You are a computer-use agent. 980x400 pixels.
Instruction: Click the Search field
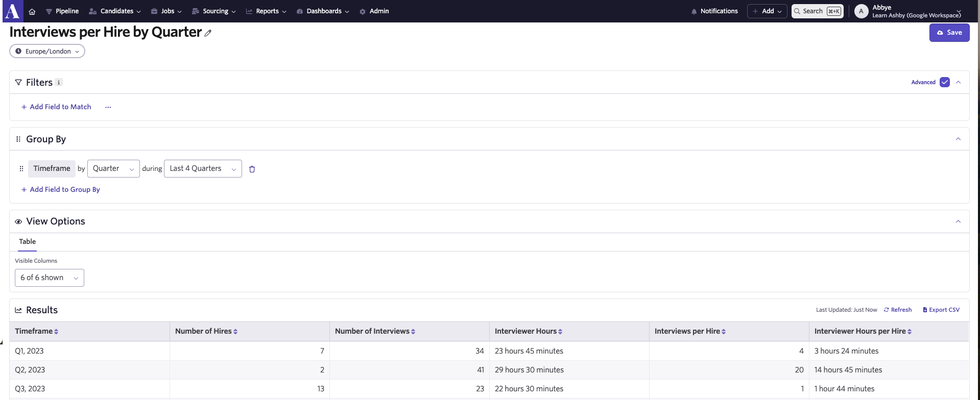[x=817, y=11]
